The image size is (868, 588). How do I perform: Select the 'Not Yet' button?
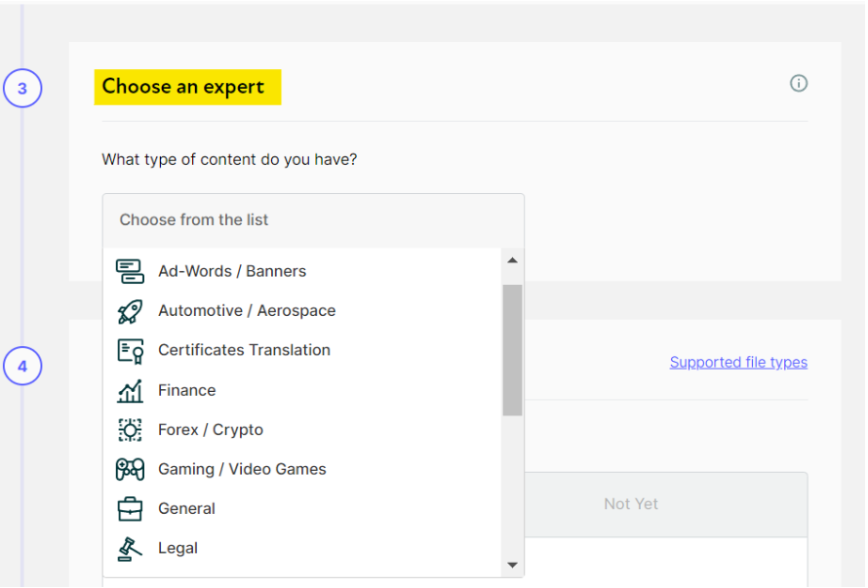pyautogui.click(x=631, y=504)
